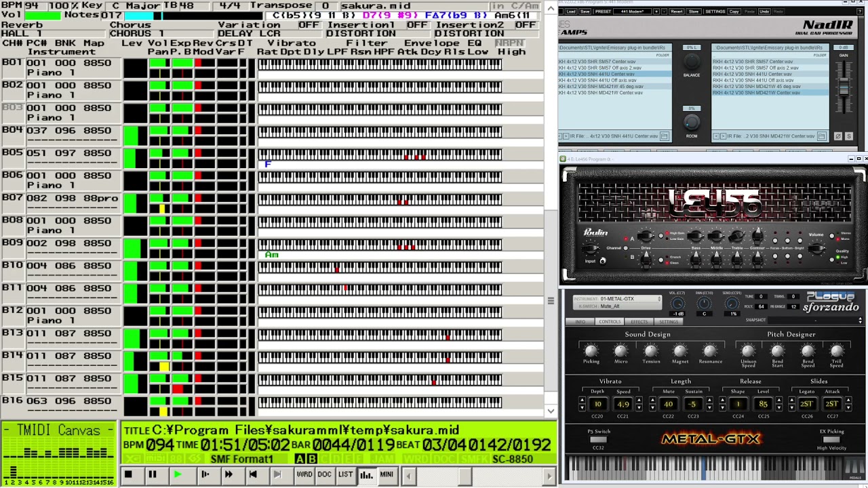The image size is (868, 488).
Task: Switch to the INFO tab in sforzando
Action: 580,322
